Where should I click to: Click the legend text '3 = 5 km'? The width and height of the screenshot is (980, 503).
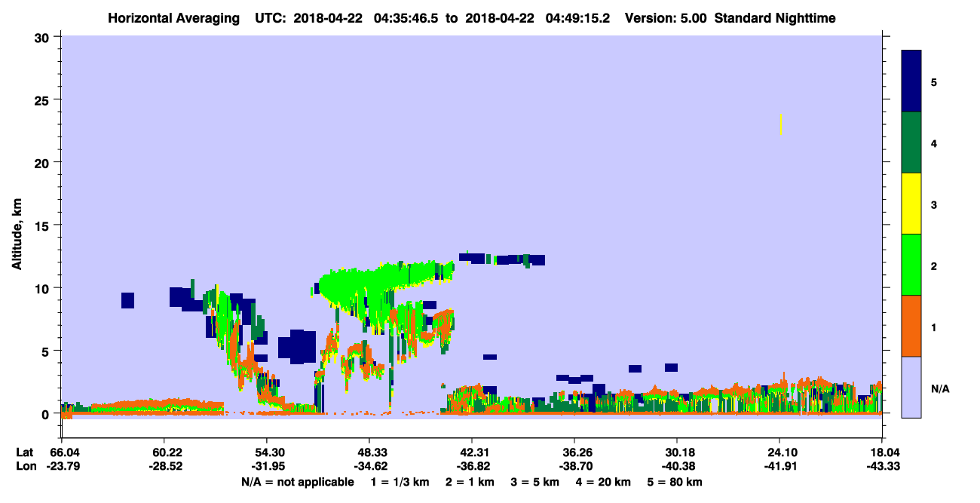pyautogui.click(x=535, y=482)
